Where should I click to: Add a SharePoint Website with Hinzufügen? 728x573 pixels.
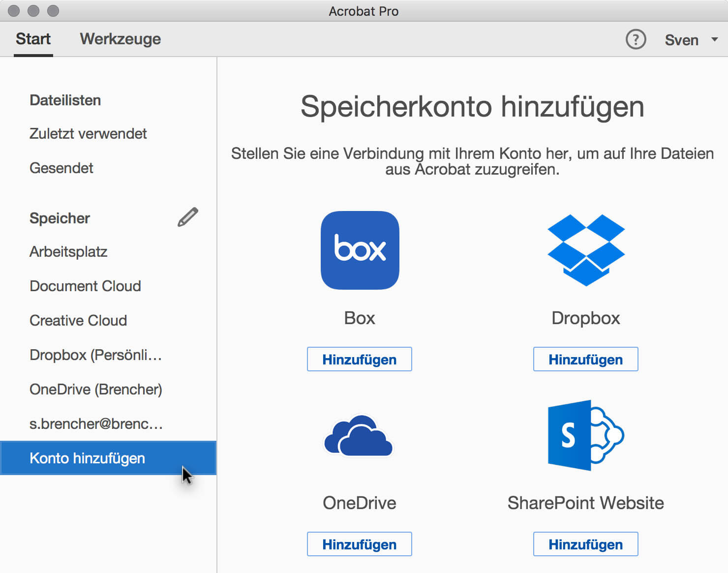(x=586, y=544)
